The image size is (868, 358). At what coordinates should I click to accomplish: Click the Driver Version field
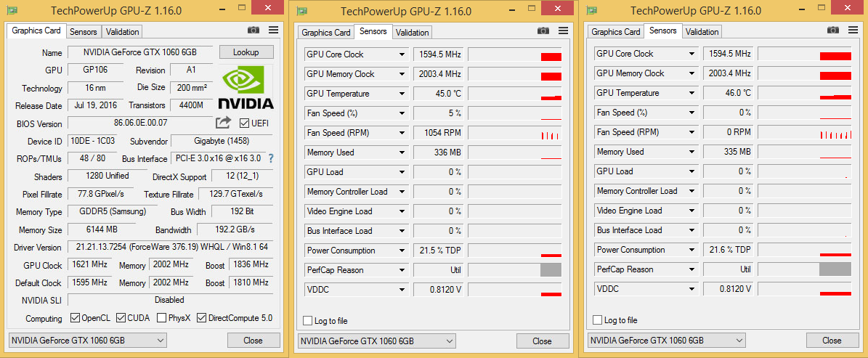(x=170, y=247)
